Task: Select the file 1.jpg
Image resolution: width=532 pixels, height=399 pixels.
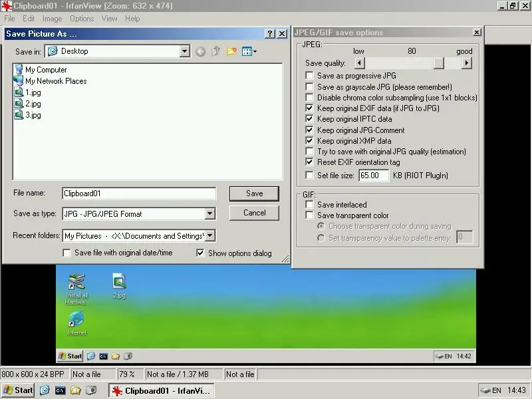Action: (x=27, y=92)
